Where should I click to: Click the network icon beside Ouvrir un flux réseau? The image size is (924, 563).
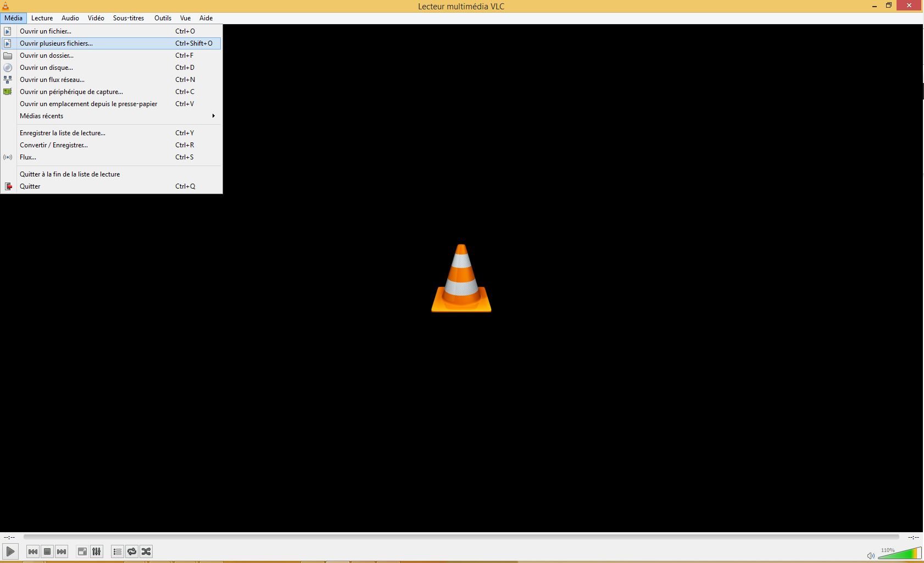click(8, 80)
